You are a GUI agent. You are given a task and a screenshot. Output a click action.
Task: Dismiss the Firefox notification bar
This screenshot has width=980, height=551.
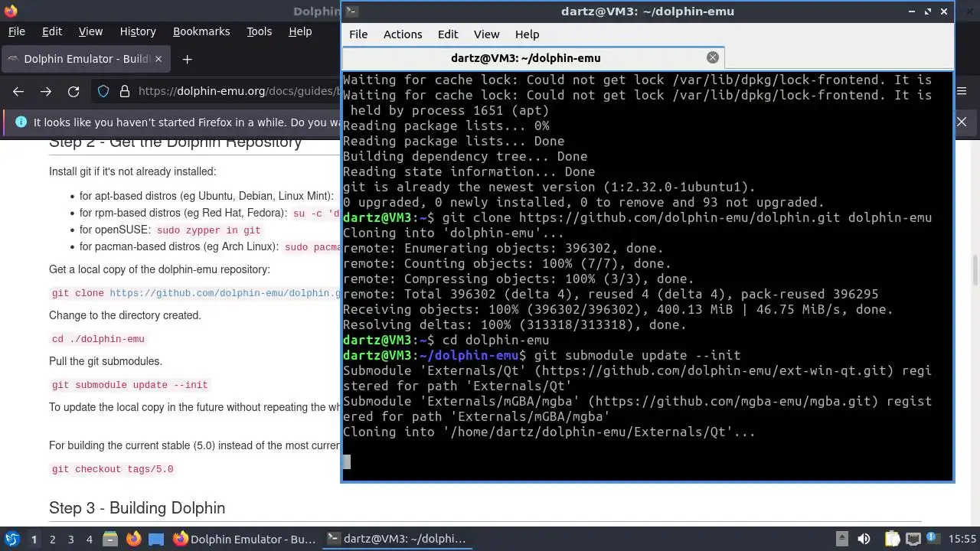[x=962, y=122]
